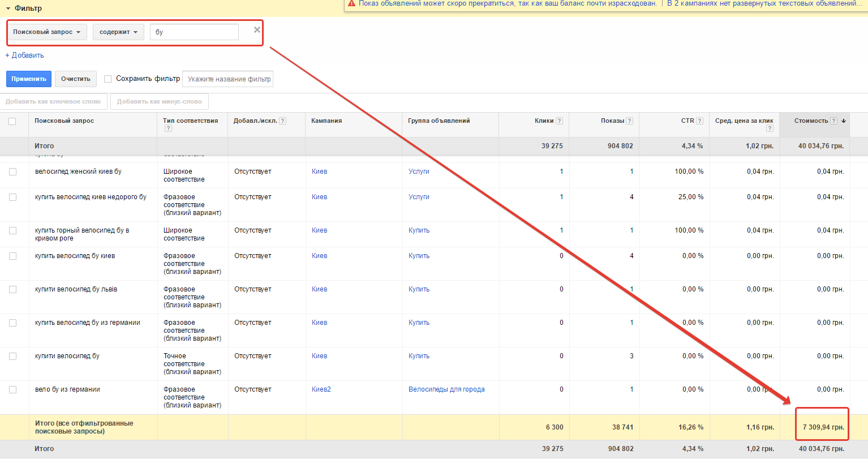The image size is (868, 459).
Task: Click query text вело бу из германии
Action: 67,389
